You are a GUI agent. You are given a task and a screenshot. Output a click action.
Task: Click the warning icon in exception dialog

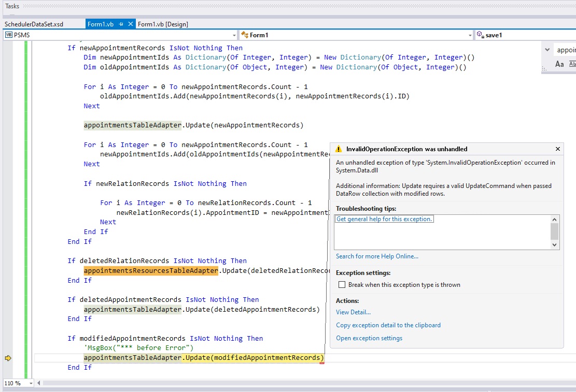pyautogui.click(x=339, y=149)
